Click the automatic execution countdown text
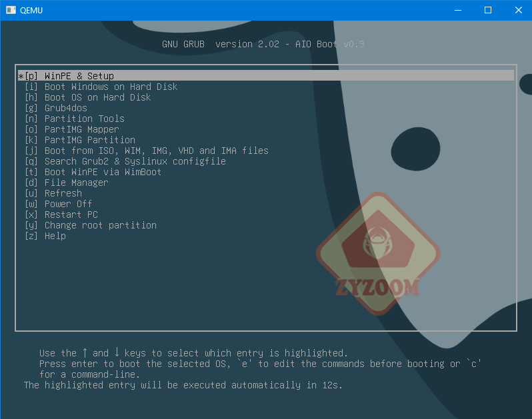Screen dimensions: 532x419 [183, 385]
